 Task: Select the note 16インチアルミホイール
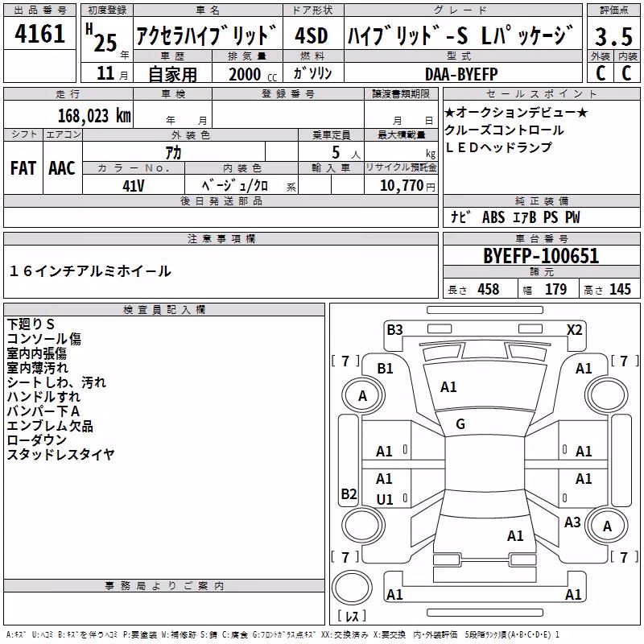(89, 271)
